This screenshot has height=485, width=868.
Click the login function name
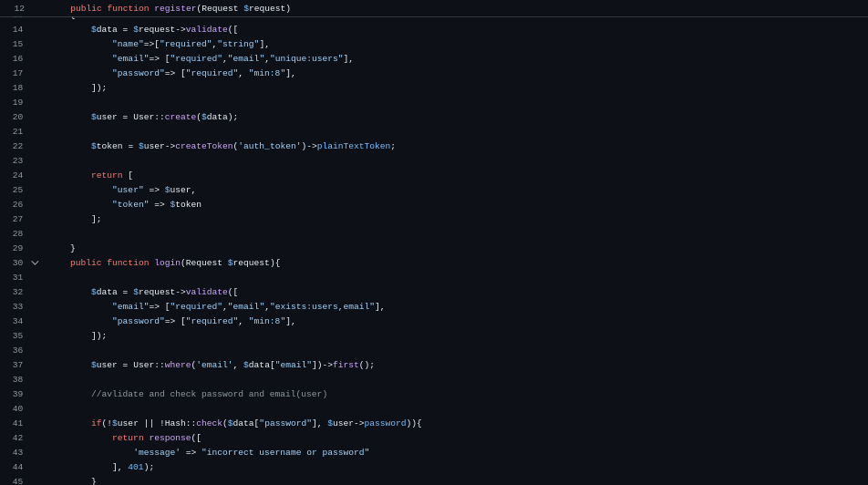click(x=167, y=263)
